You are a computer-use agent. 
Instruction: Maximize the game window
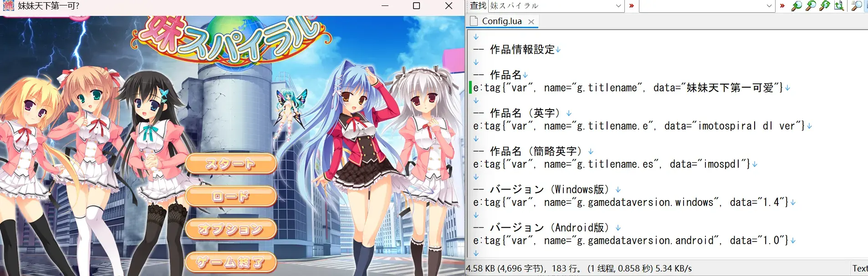[x=416, y=6]
